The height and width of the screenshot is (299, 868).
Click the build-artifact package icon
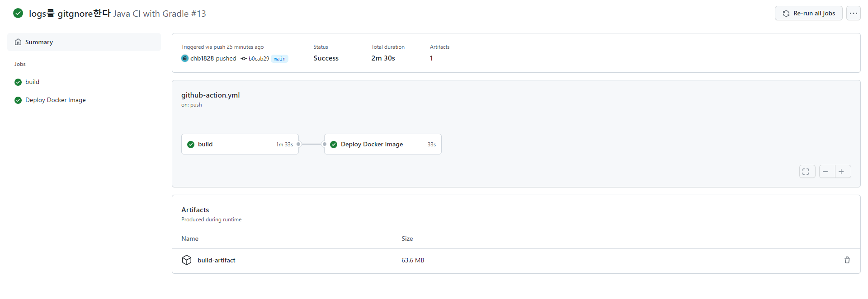click(187, 260)
